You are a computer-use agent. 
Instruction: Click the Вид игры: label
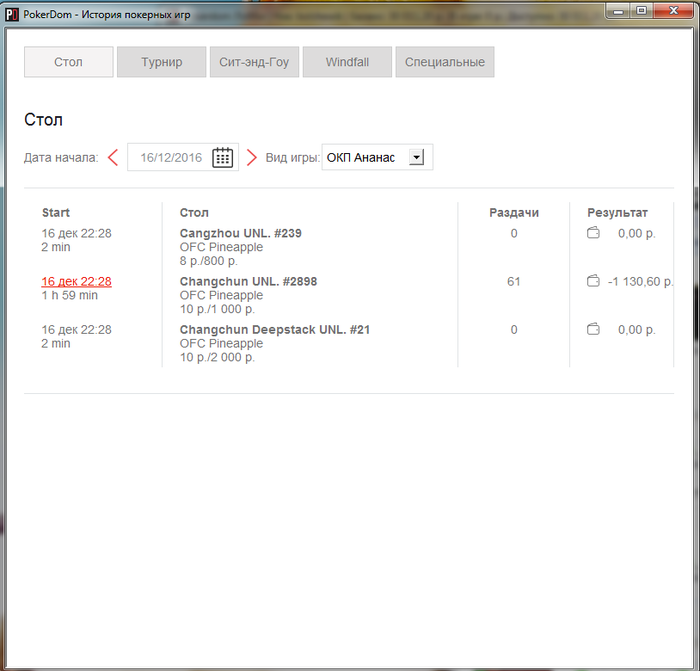(292, 158)
